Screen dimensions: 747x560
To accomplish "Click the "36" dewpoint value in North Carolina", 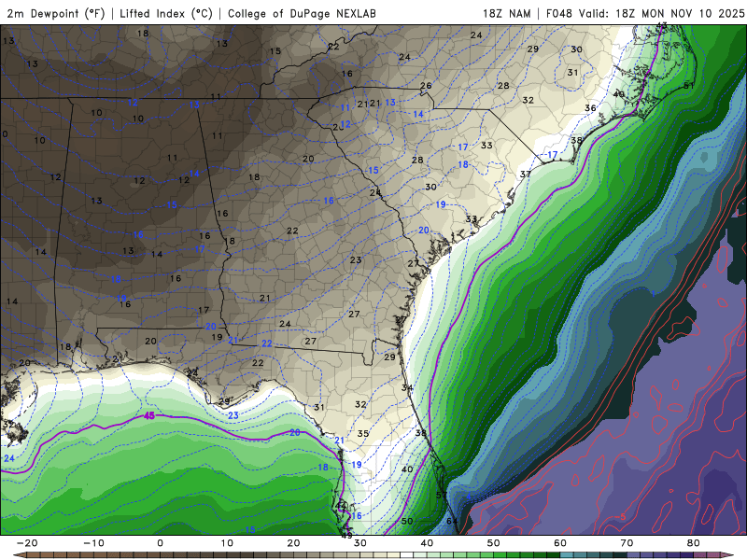I will point(590,108).
